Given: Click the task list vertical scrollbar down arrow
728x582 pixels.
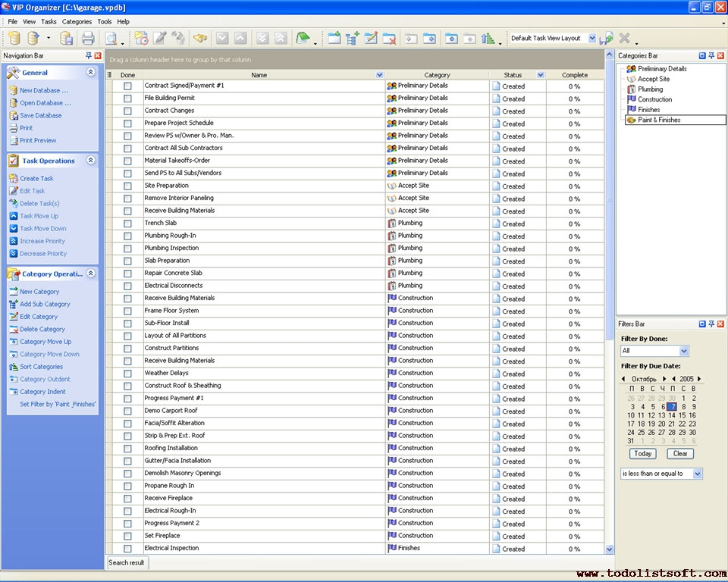Looking at the screenshot, I should click(610, 549).
